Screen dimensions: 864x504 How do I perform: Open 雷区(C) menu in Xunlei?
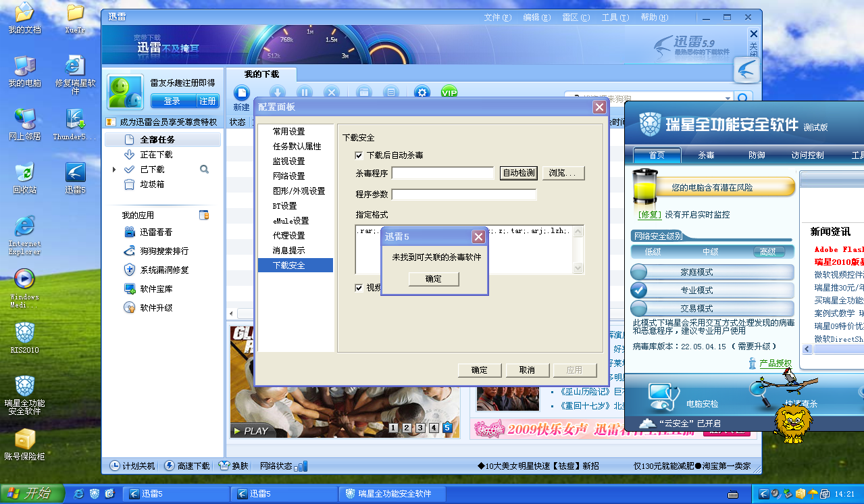tap(576, 18)
